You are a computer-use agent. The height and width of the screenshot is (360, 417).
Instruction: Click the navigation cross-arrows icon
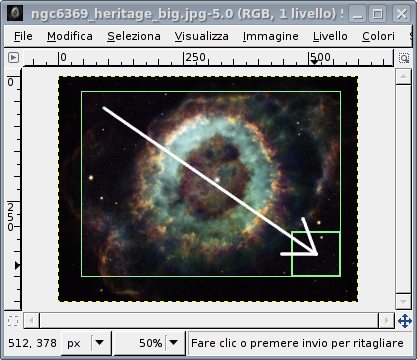tap(405, 321)
